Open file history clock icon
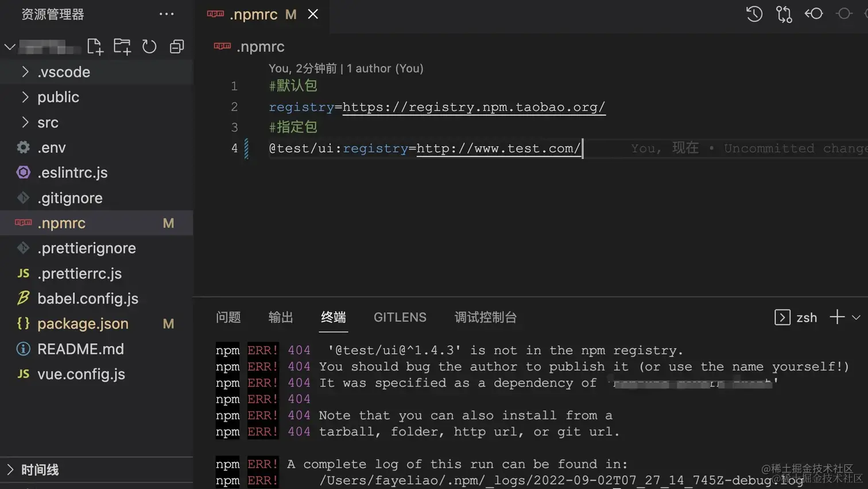Image resolution: width=868 pixels, height=489 pixels. pyautogui.click(x=754, y=14)
